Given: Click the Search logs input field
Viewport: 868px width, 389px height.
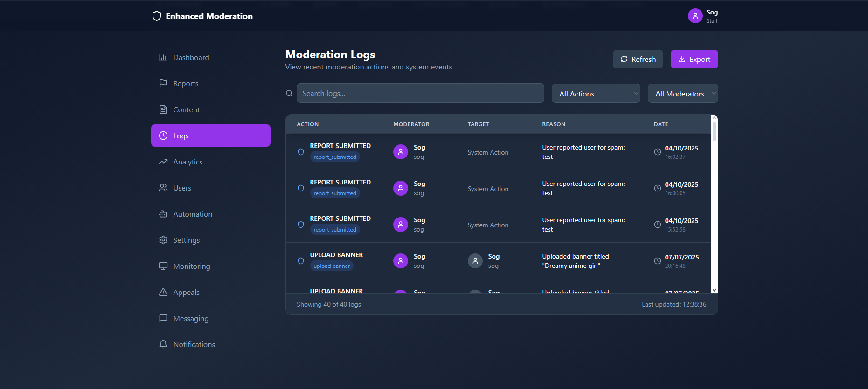Looking at the screenshot, I should tap(420, 93).
